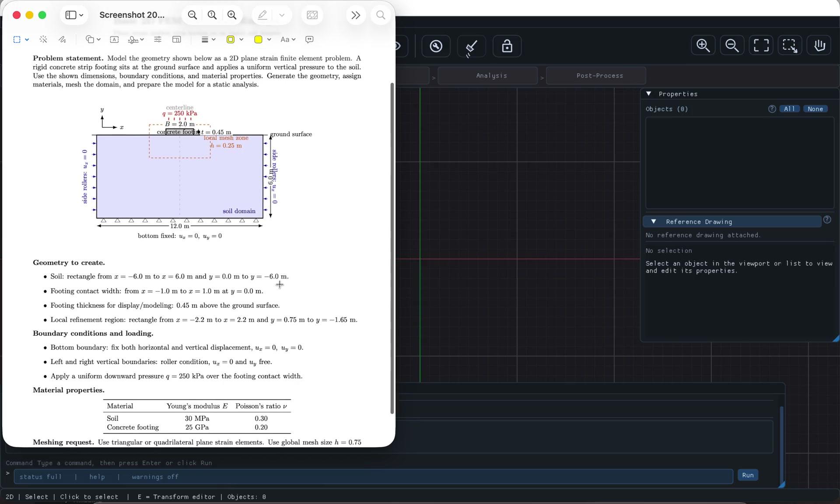Open help icon for Reference Drawing
The width and height of the screenshot is (840, 504).
[x=827, y=220]
